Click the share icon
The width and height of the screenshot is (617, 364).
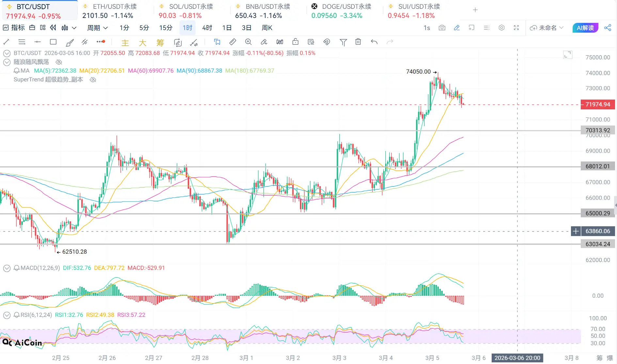(x=608, y=28)
